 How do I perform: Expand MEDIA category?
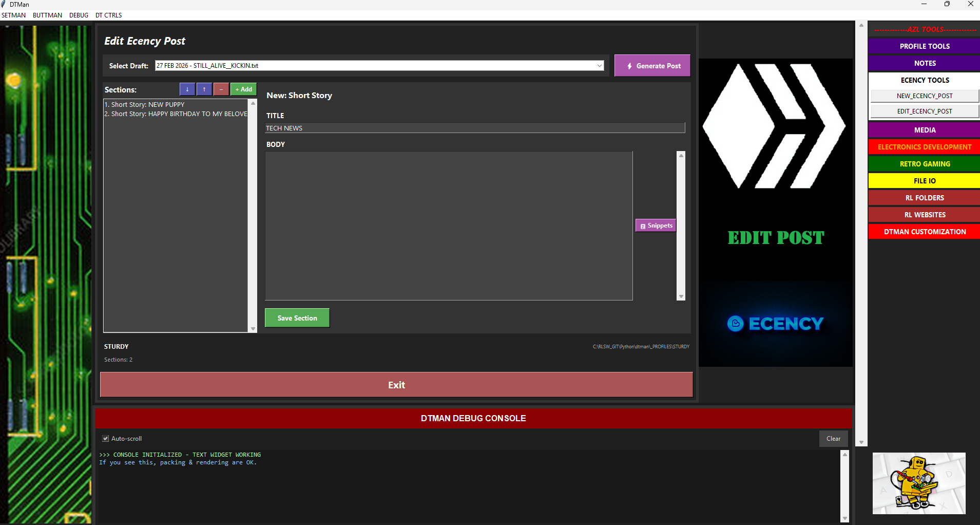point(925,130)
